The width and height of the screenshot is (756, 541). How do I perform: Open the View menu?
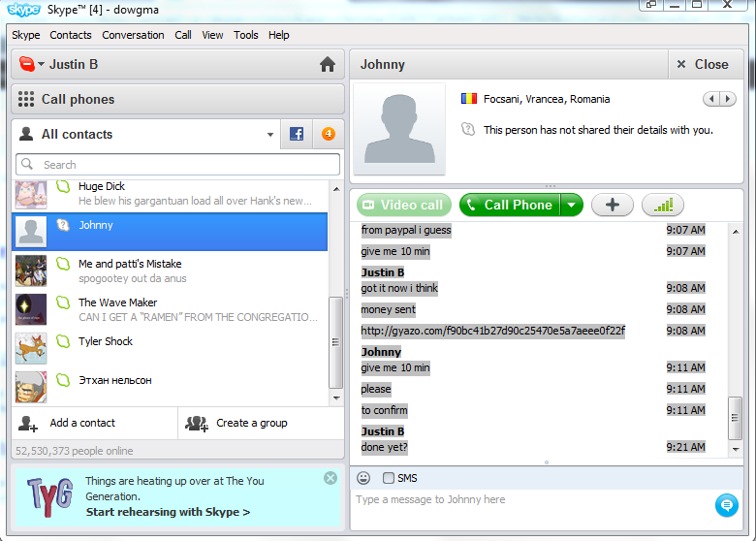coord(212,35)
